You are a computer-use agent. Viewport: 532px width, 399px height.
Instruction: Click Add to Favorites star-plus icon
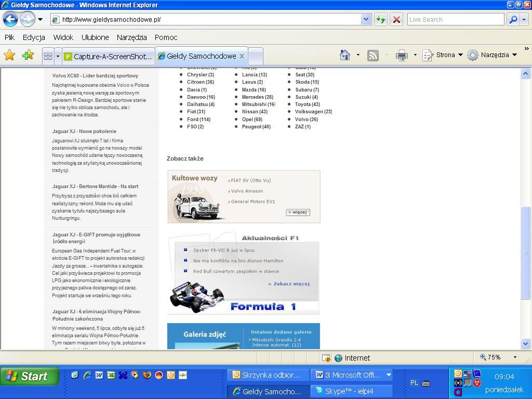click(28, 55)
